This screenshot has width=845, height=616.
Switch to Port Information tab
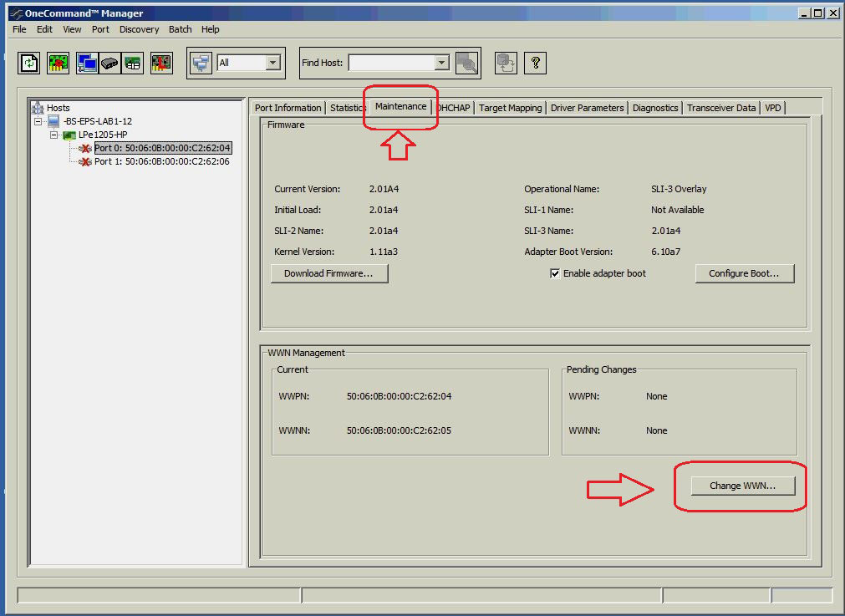[288, 108]
